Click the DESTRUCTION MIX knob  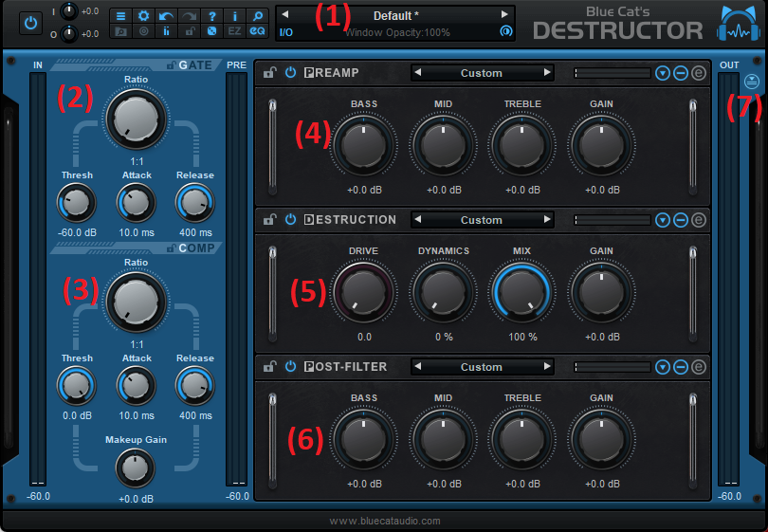click(522, 292)
